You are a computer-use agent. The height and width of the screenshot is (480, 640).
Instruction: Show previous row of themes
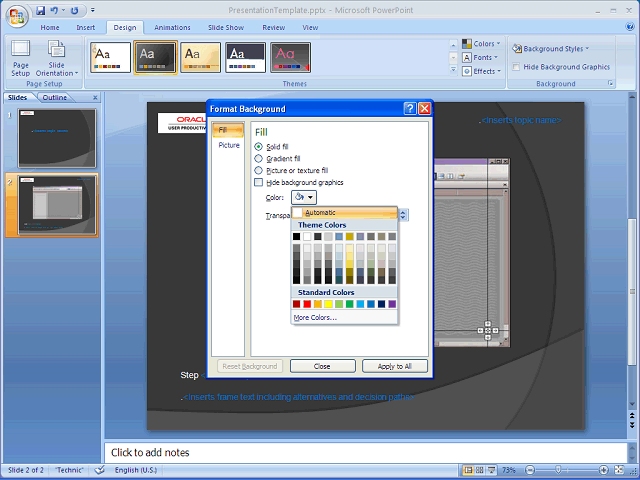(453, 44)
